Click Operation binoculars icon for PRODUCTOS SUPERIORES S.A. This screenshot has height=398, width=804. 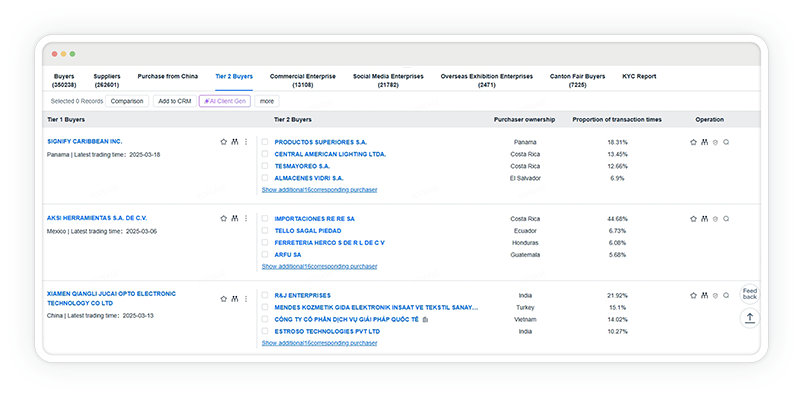(x=705, y=142)
